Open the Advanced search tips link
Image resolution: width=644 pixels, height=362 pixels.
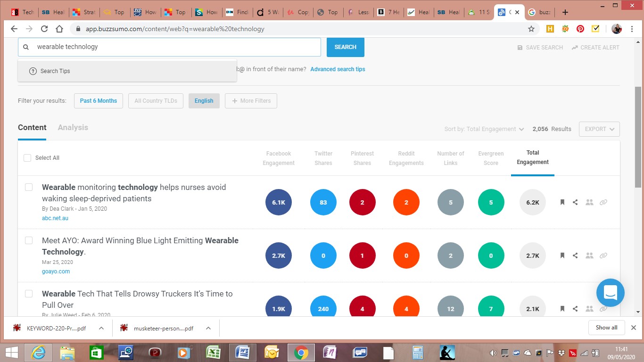(x=338, y=69)
